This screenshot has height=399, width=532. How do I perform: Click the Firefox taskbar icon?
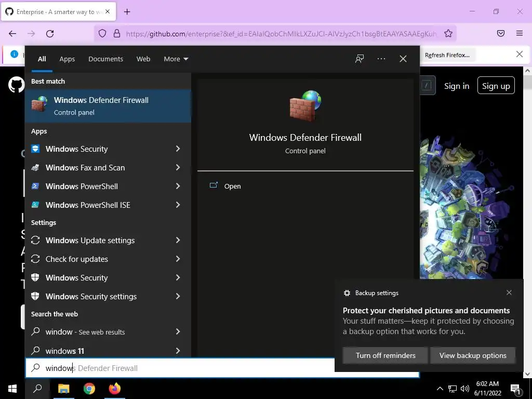coord(115,389)
